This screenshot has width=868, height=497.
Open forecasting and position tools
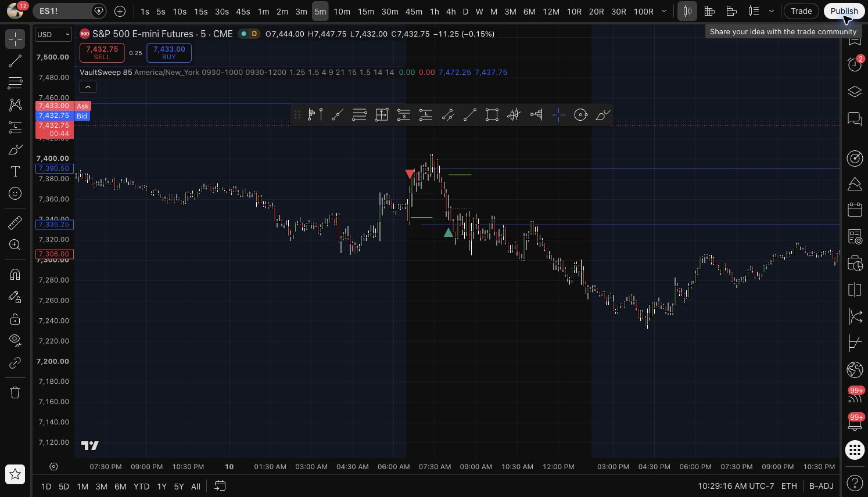15,127
